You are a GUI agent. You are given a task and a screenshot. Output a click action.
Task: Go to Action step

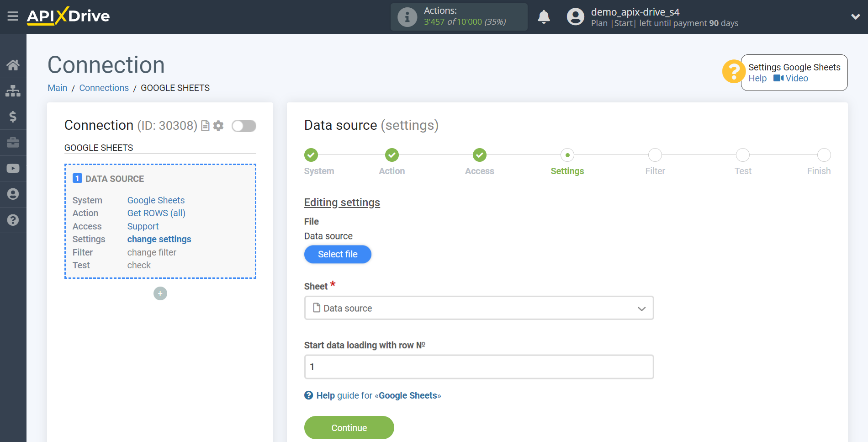tap(392, 155)
